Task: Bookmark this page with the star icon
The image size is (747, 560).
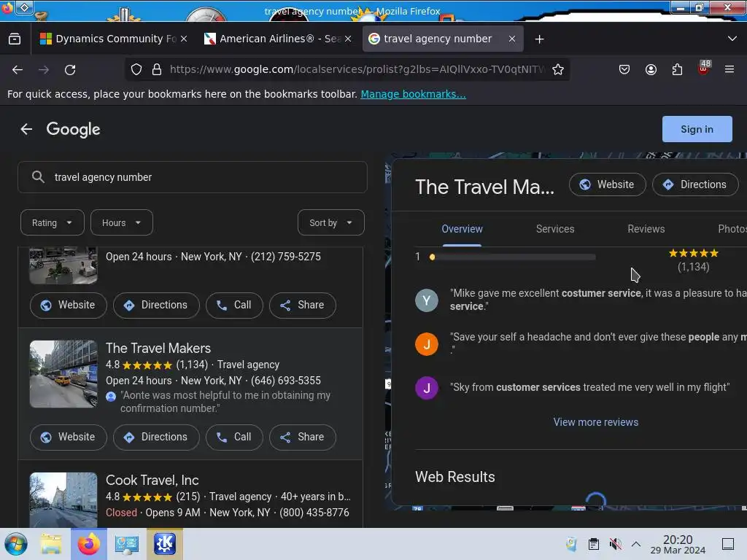Action: tap(558, 69)
